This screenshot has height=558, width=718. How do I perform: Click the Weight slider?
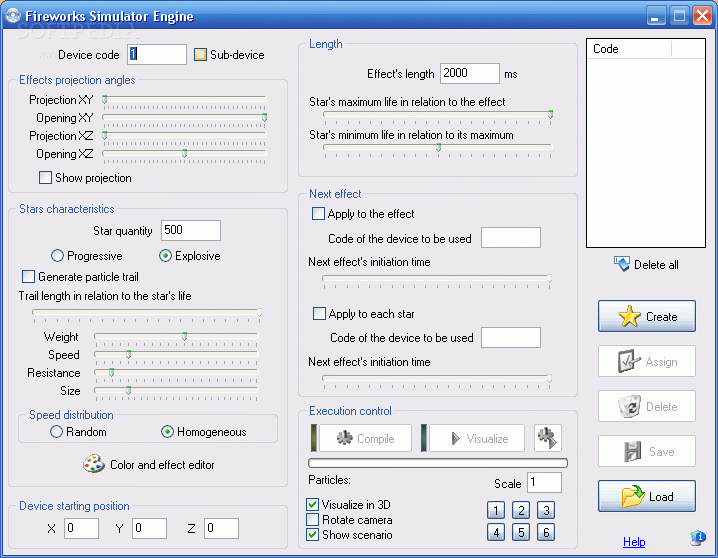(176, 337)
